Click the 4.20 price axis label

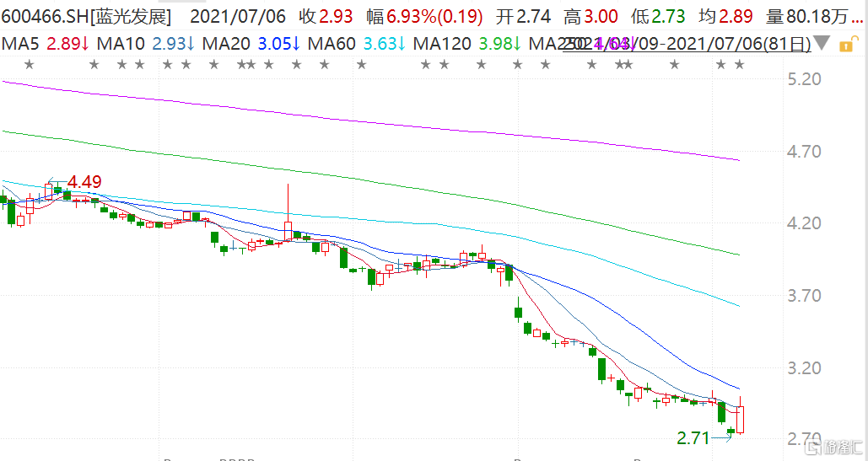tap(804, 223)
